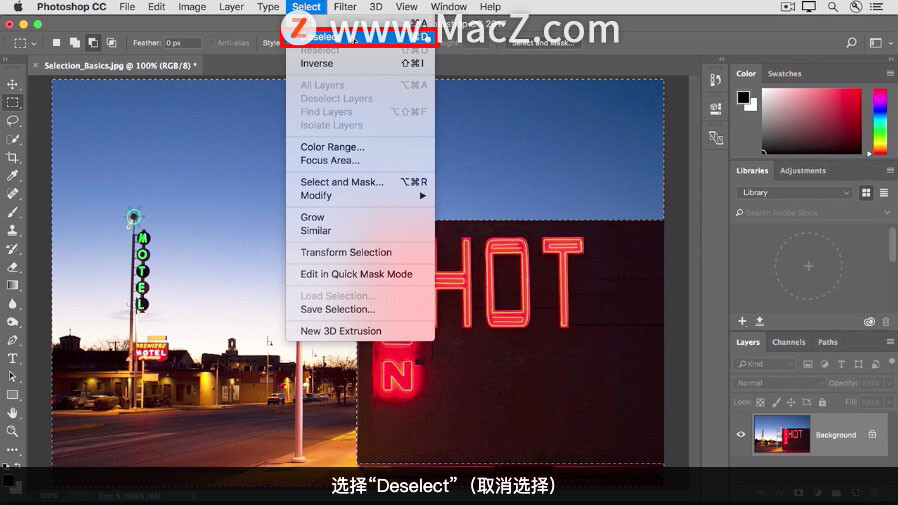Switch Libraries to grid view
Image resolution: width=898 pixels, height=505 pixels.
[866, 193]
